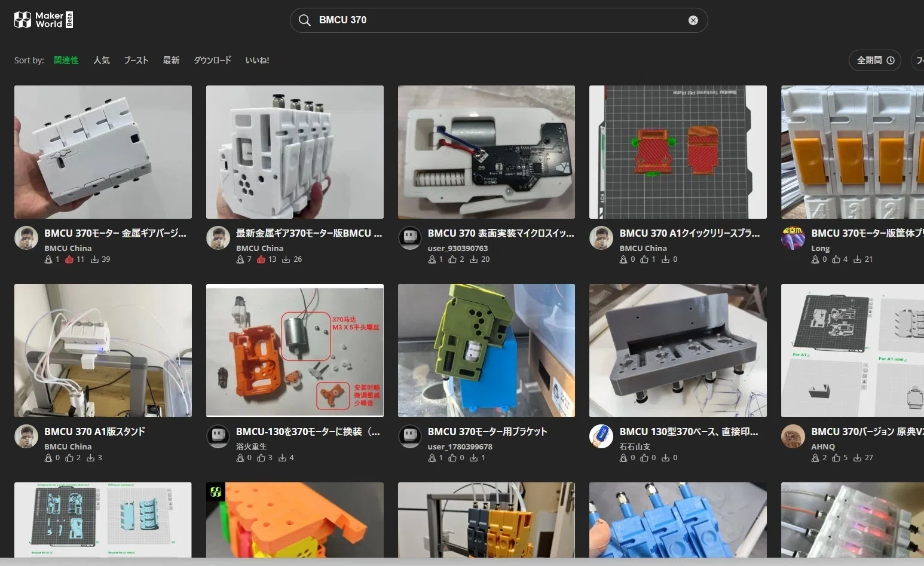924x566 pixels.
Task: Like the 最新金属ギア370モーター版BMCU model
Action: tap(261, 259)
